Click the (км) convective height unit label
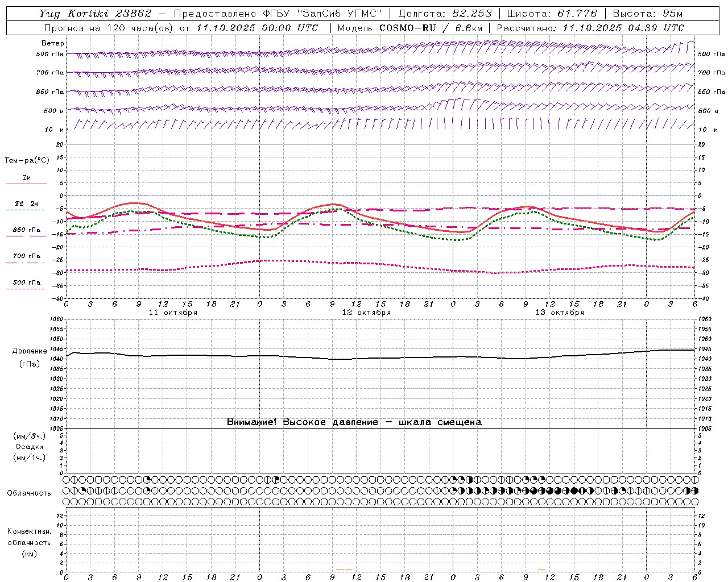 [x=29, y=554]
